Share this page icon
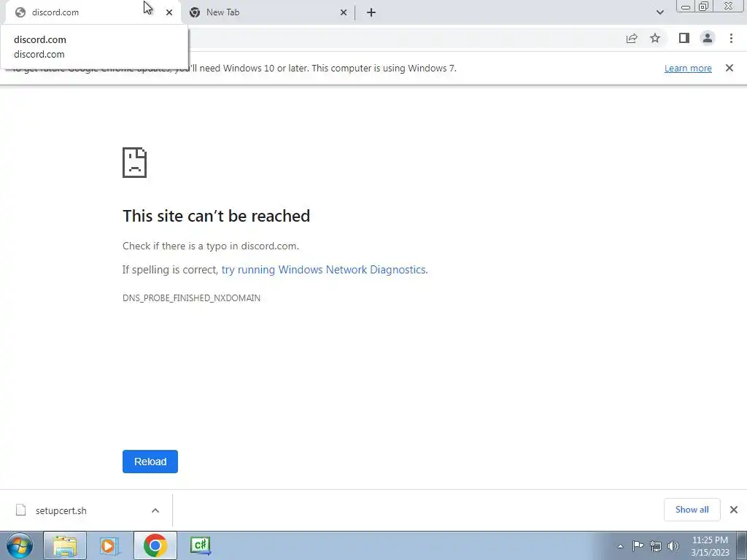747x560 pixels. [x=632, y=39]
